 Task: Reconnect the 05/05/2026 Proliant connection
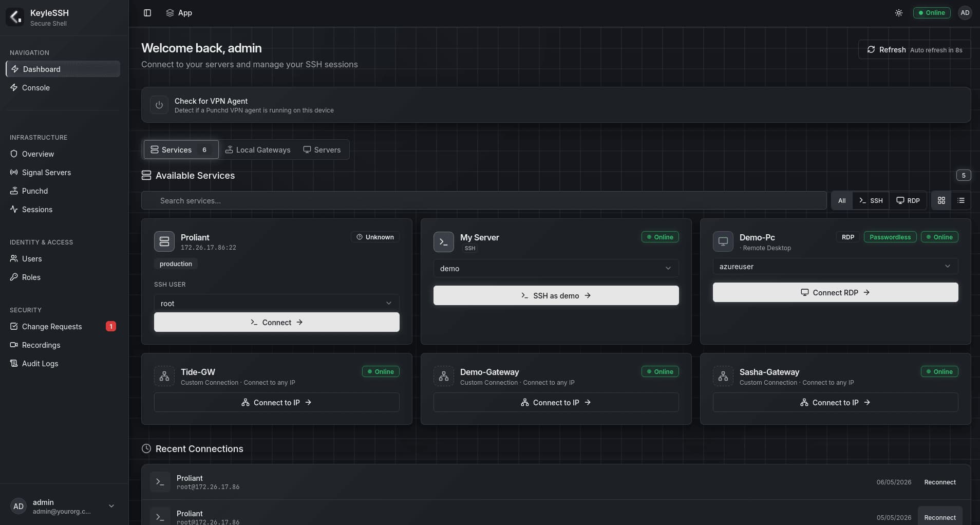(940, 517)
